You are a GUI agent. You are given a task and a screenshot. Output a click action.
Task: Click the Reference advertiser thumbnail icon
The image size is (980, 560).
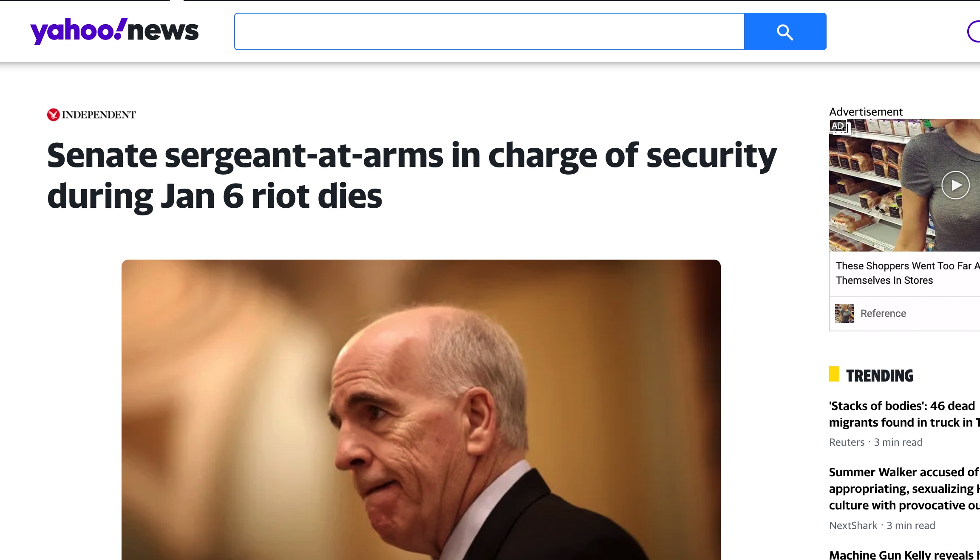tap(844, 314)
